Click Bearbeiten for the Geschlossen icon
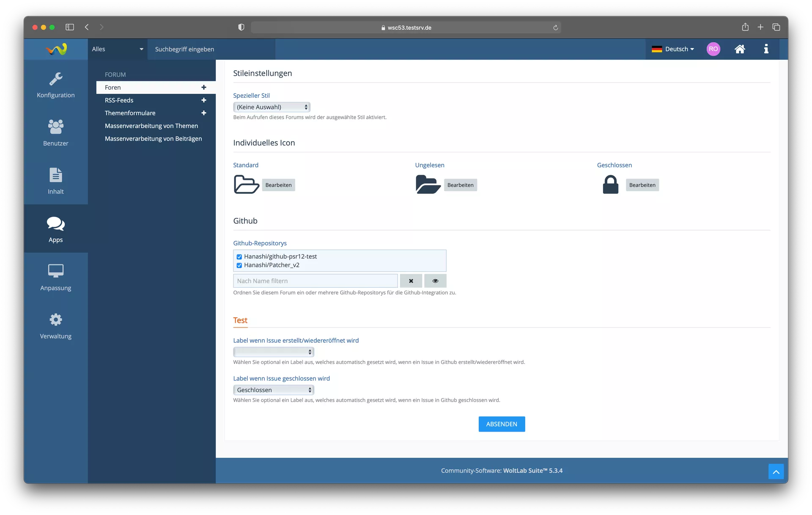 coord(642,185)
